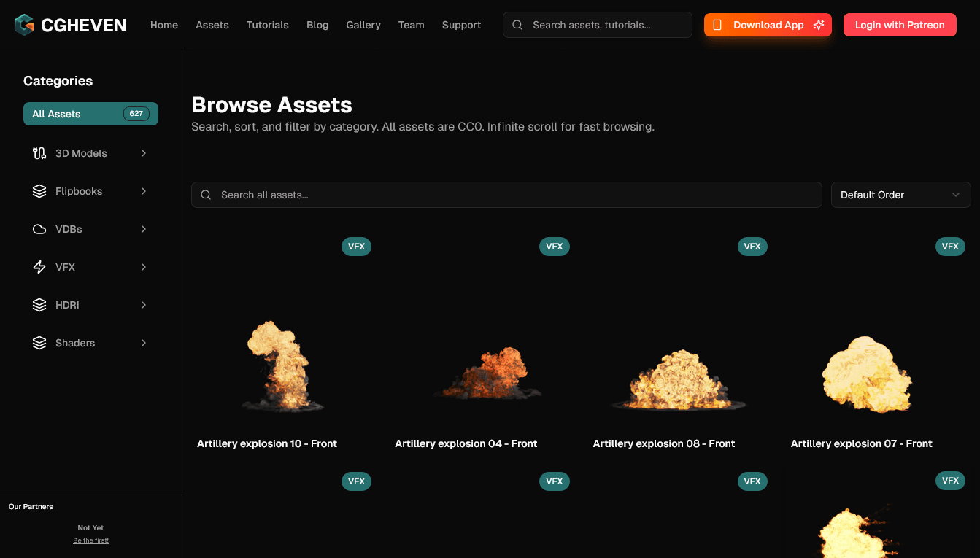The image size is (980, 558).
Task: Click the Search all assets input field
Action: [x=506, y=195]
